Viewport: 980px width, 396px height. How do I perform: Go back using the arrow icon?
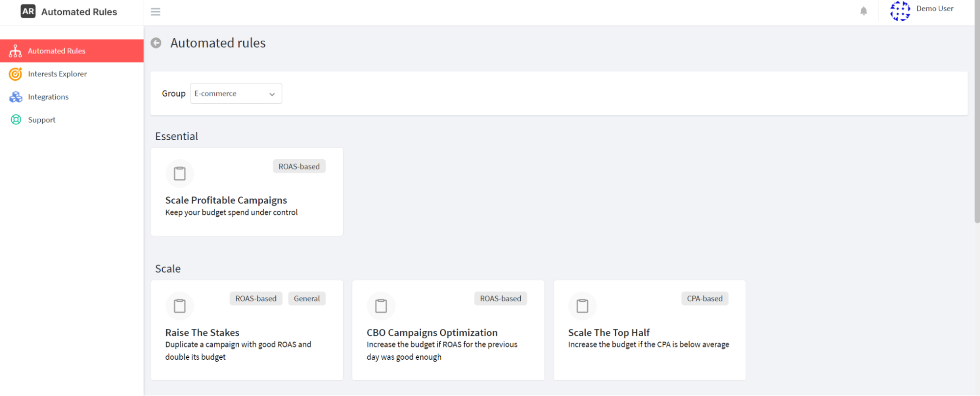click(156, 43)
